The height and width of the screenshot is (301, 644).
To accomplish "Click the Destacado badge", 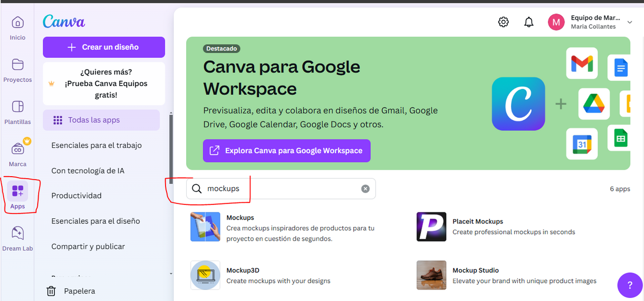I will tap(221, 49).
